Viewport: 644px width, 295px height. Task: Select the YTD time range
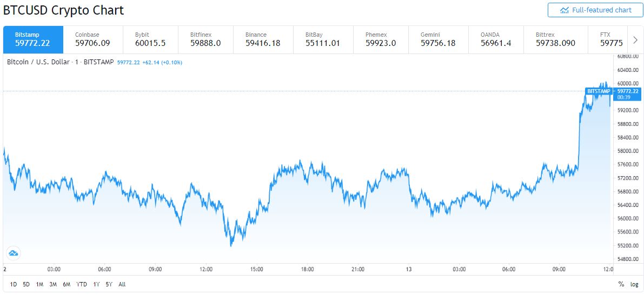(82, 284)
